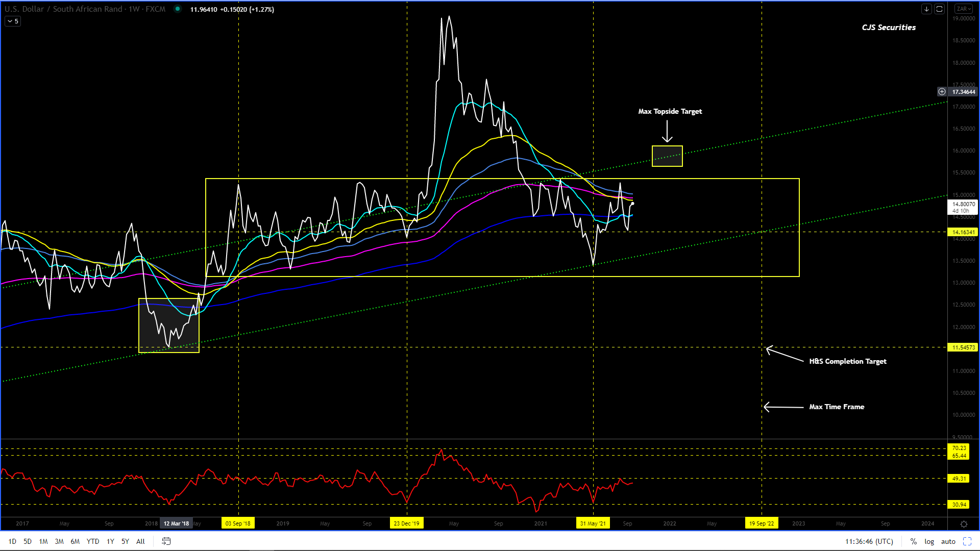Click the All time range button
The height and width of the screenshot is (551, 980).
tap(140, 541)
